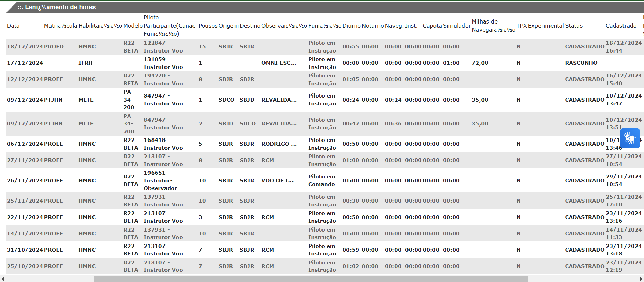This screenshot has height=282, width=644.
Task: Click the horizontal scrollbar thumb
Action: (311, 279)
